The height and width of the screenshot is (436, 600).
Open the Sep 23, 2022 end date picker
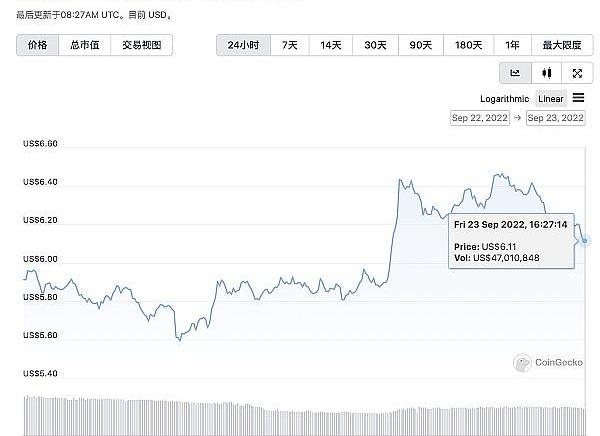[x=555, y=118]
